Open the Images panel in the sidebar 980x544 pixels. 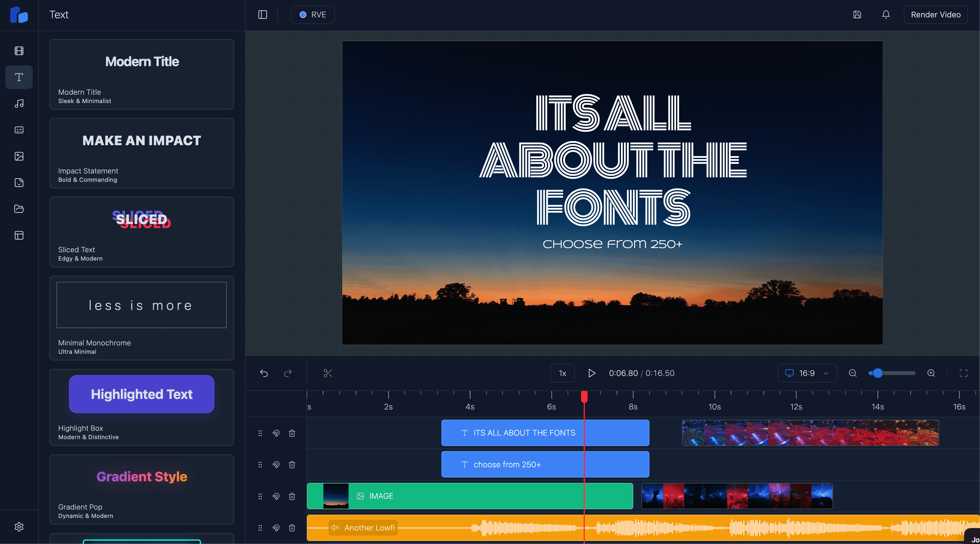(x=19, y=156)
